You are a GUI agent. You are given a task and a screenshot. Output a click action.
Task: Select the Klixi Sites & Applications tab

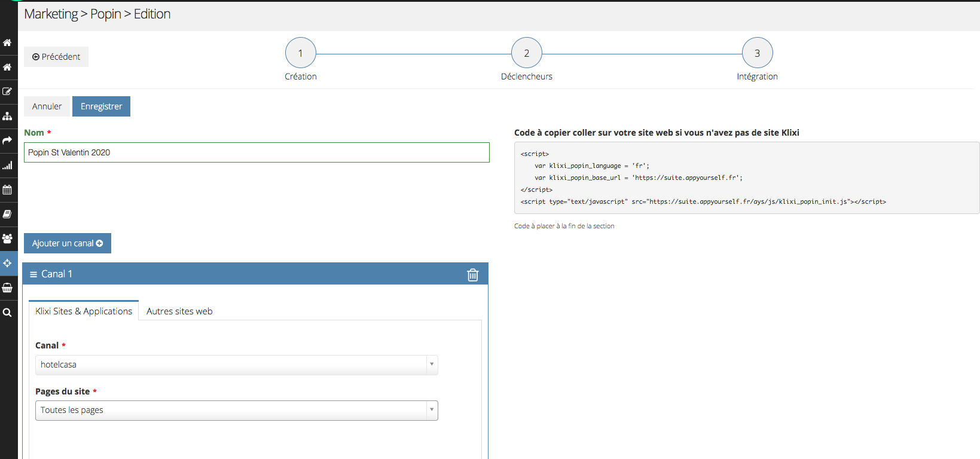(84, 311)
